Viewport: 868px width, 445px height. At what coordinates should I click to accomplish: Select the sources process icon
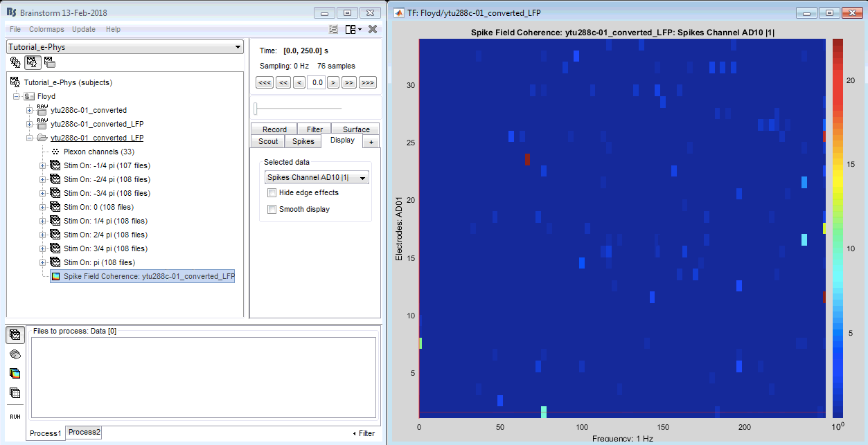point(15,354)
